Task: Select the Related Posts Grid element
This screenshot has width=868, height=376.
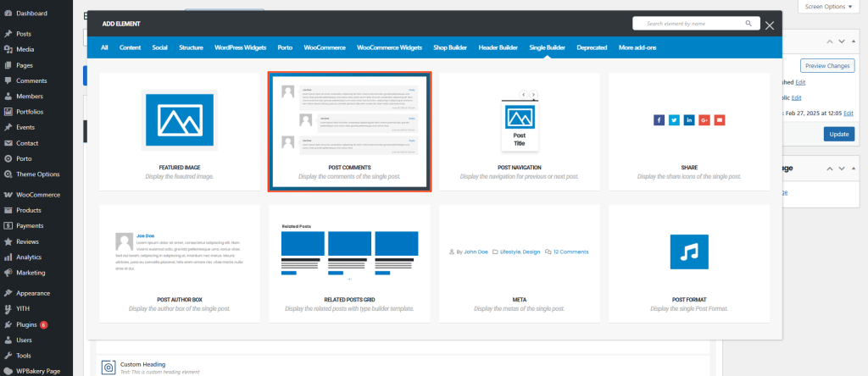Action: click(x=349, y=263)
